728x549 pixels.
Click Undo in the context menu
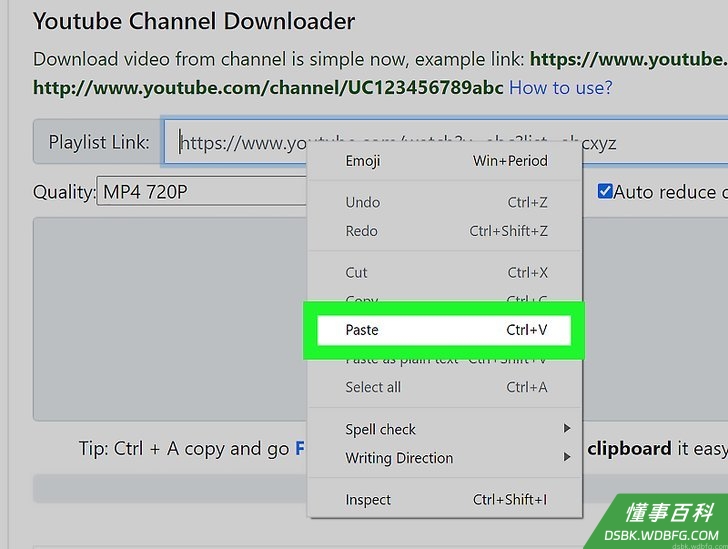(x=445, y=203)
